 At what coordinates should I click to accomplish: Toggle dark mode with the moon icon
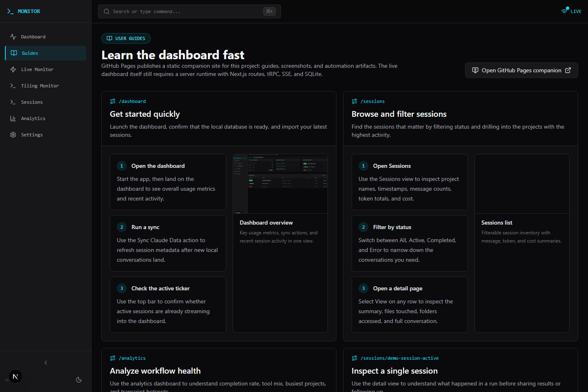coord(79,380)
